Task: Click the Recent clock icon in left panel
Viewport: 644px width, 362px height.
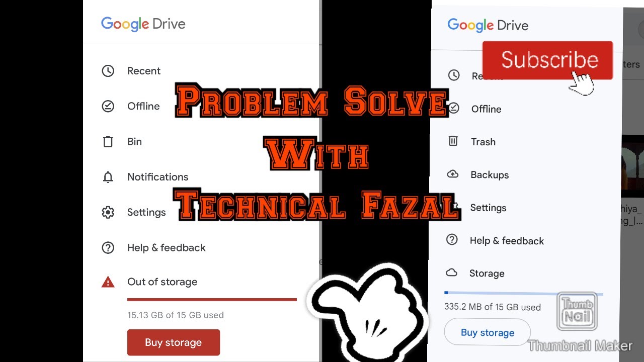Action: click(x=108, y=71)
